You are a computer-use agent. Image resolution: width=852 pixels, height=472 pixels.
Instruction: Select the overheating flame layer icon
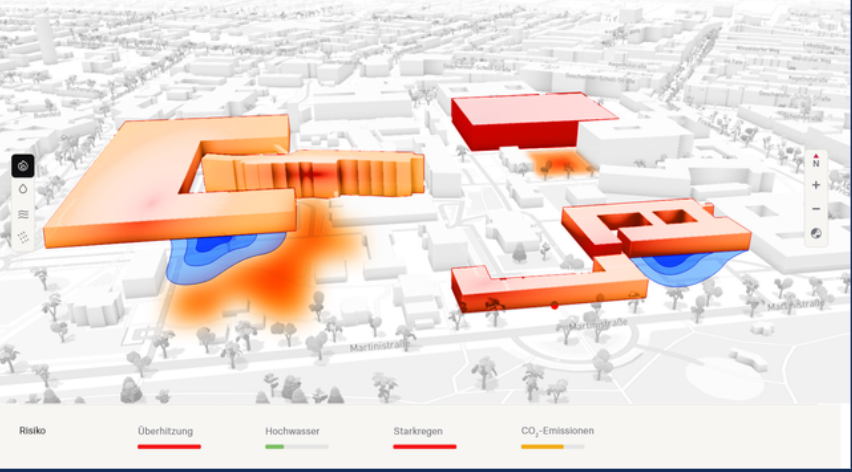click(23, 166)
